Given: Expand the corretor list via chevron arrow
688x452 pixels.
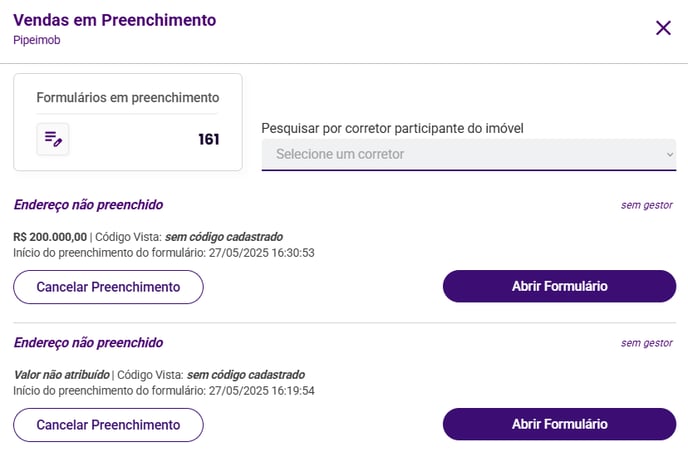Looking at the screenshot, I should (670, 154).
